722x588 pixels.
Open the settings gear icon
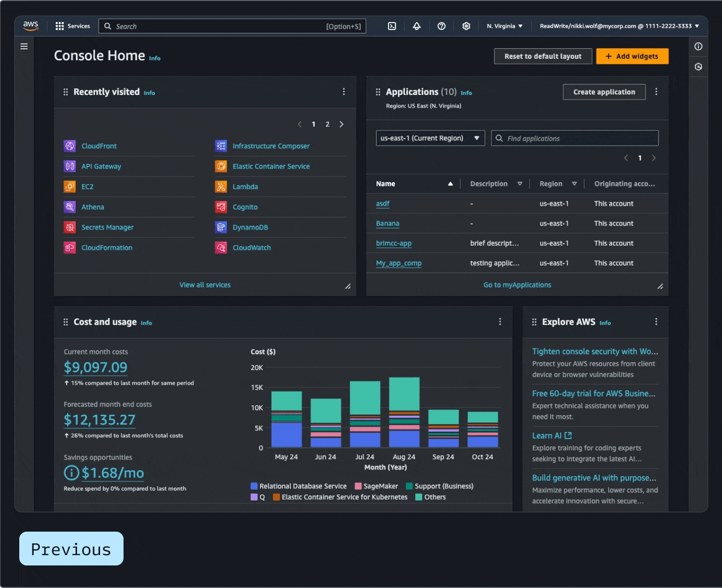click(x=466, y=26)
